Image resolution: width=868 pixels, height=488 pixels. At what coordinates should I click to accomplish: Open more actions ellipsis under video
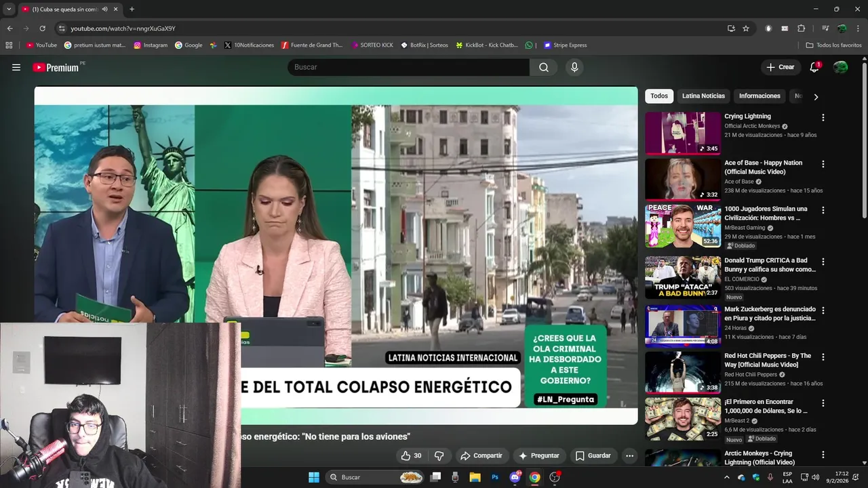629,455
